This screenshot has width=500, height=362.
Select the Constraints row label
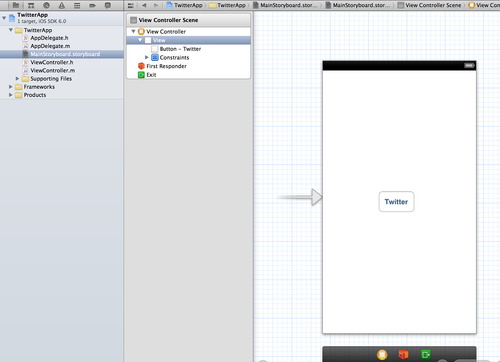tap(174, 58)
